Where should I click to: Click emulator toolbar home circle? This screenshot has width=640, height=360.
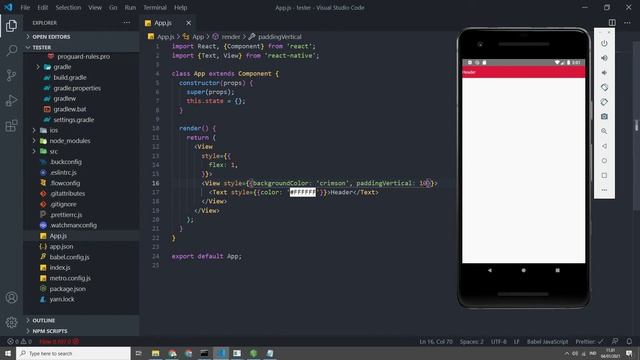[604, 161]
